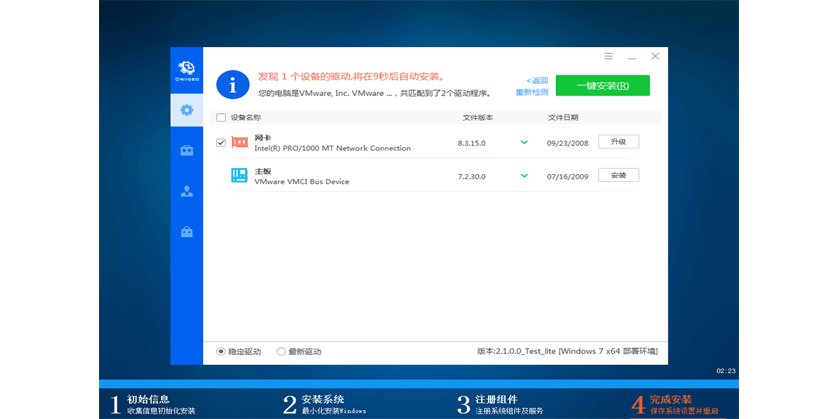Expand version dropdown for VMware VMCI driver
Screen dimensions: 838x419
pyautogui.click(x=523, y=176)
